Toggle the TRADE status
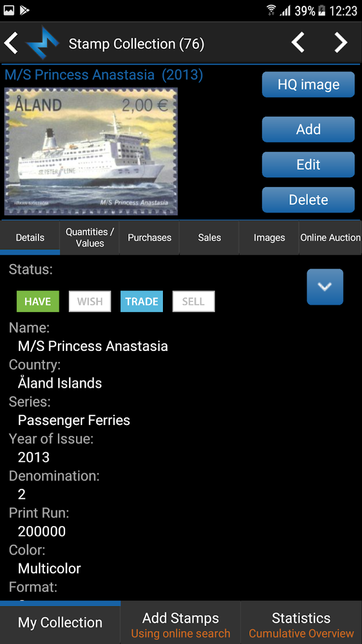Screen dimensions: 362x644 tap(142, 302)
